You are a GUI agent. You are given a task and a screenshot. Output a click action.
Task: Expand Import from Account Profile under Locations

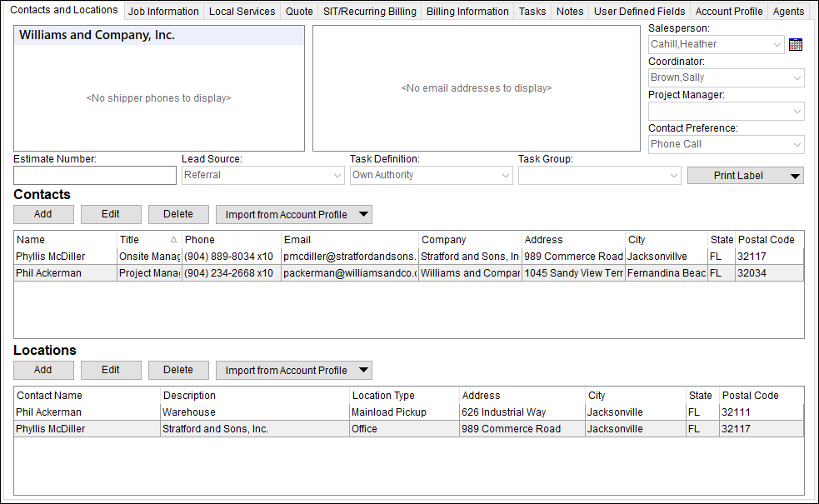point(363,370)
